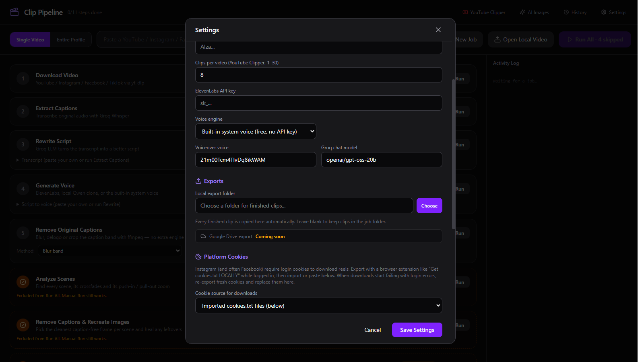Click the Generate Voice step title
The image size is (644, 362).
[55, 185]
